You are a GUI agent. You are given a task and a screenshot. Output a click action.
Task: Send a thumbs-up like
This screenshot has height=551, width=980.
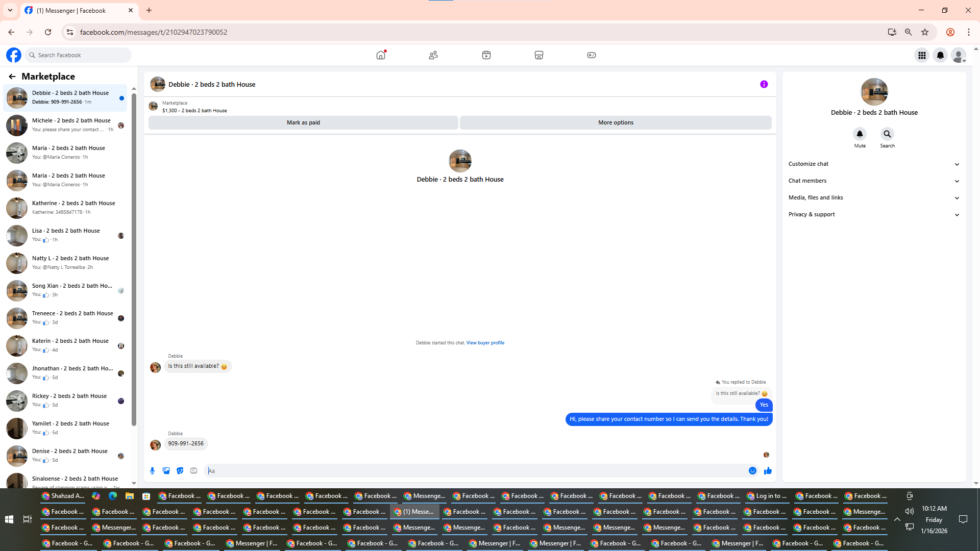click(768, 471)
